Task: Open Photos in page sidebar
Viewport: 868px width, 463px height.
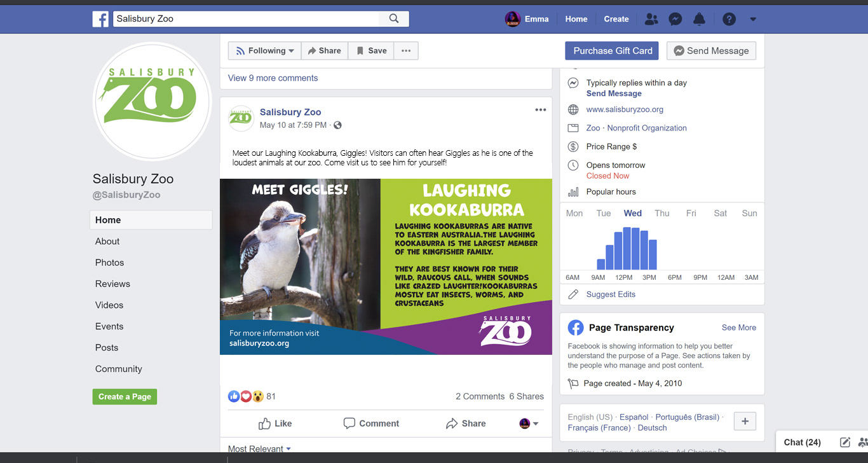Action: coord(109,263)
